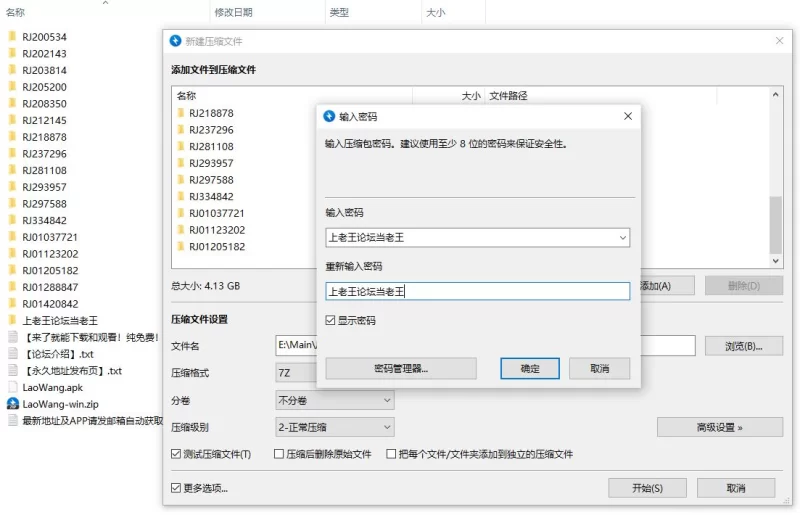Select the 上老王论坛当老王 folder icon

point(12,320)
